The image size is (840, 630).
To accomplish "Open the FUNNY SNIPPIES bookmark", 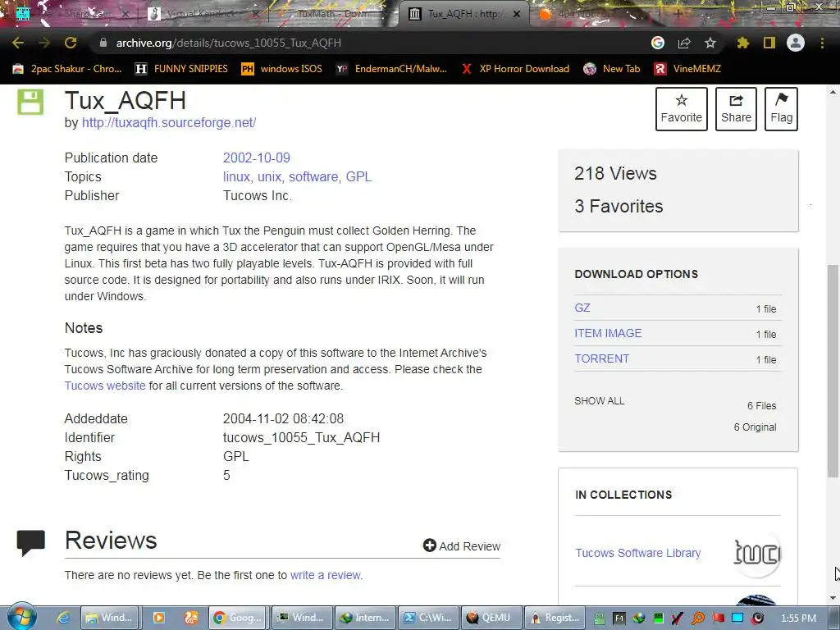I will [181, 69].
